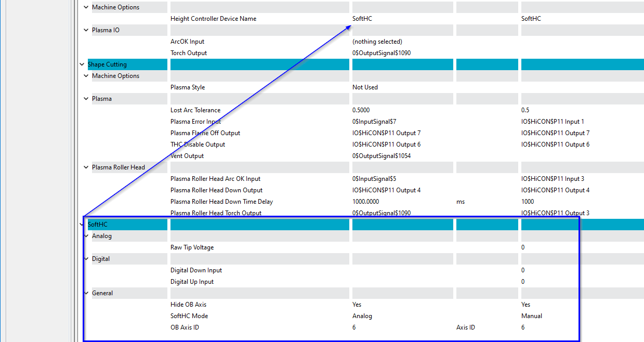Collapse Machine Options chevron under Shape Cutting
The height and width of the screenshot is (342, 644).
coord(86,76)
